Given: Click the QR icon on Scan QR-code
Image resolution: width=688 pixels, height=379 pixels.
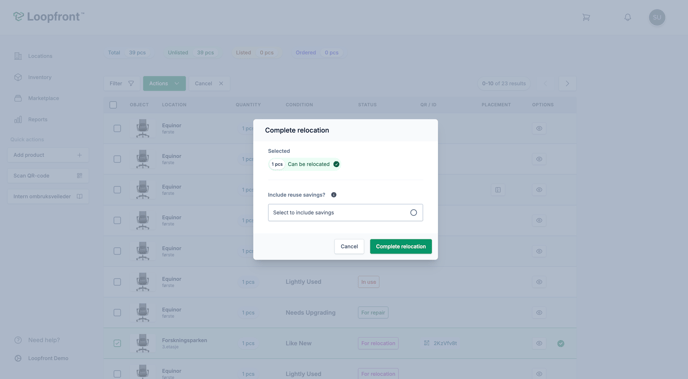Looking at the screenshot, I should point(79,175).
